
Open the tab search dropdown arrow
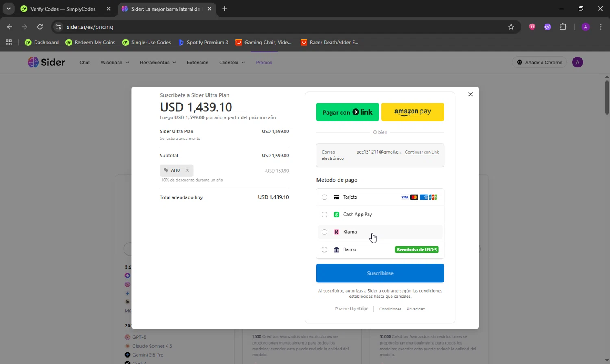tap(9, 9)
